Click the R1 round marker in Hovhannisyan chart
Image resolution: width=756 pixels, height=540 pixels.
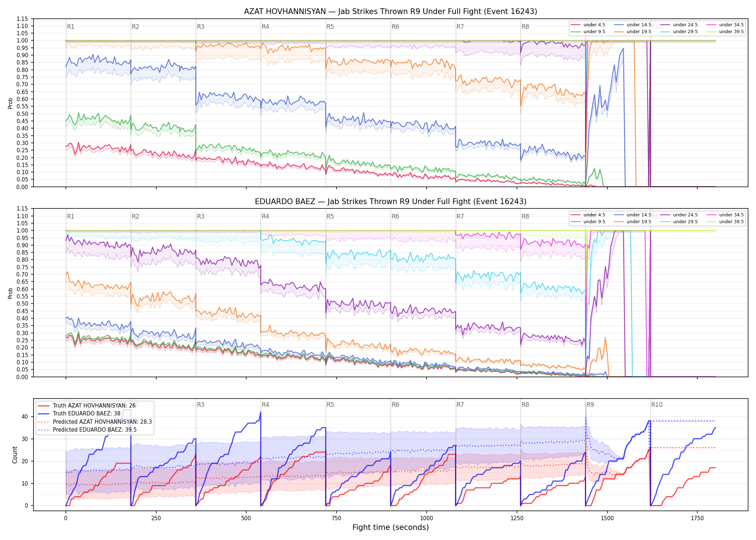click(x=71, y=27)
